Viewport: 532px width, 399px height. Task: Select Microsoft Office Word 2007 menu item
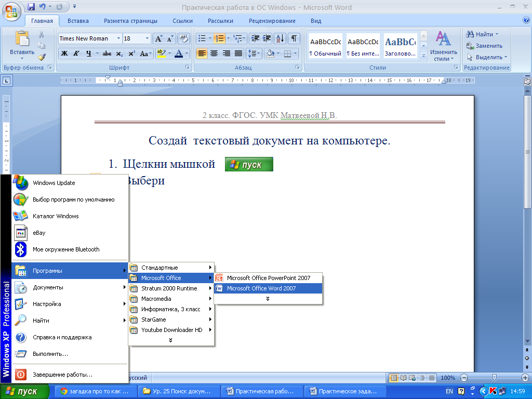268,288
